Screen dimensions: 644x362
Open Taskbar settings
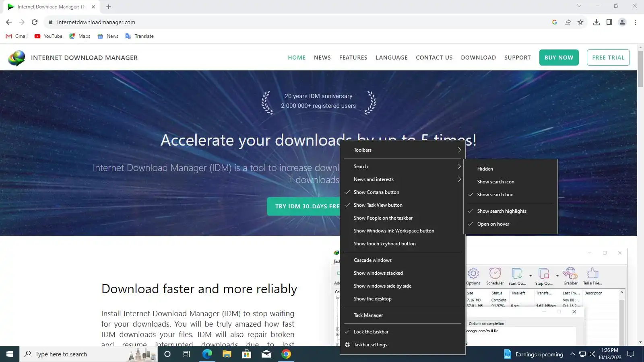click(x=402, y=345)
